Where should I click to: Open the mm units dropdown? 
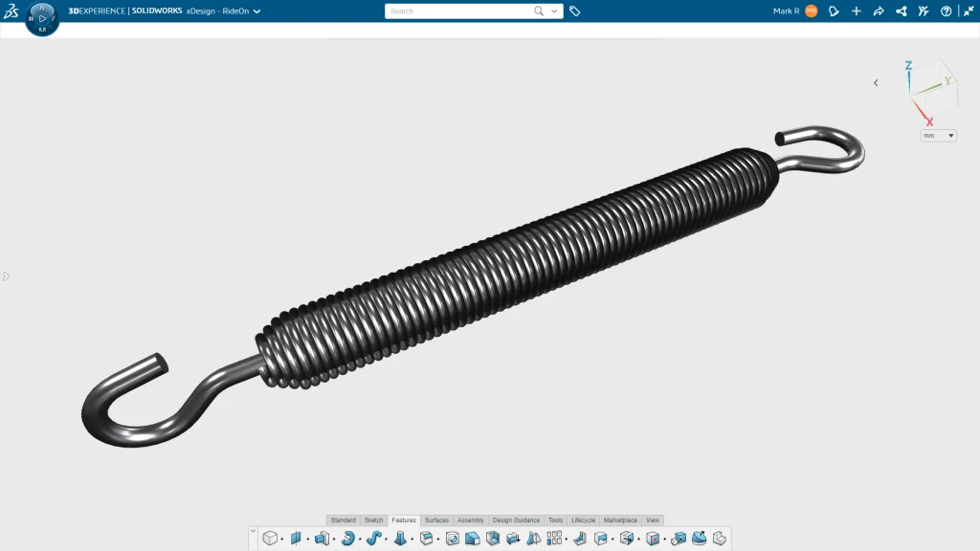(x=938, y=136)
